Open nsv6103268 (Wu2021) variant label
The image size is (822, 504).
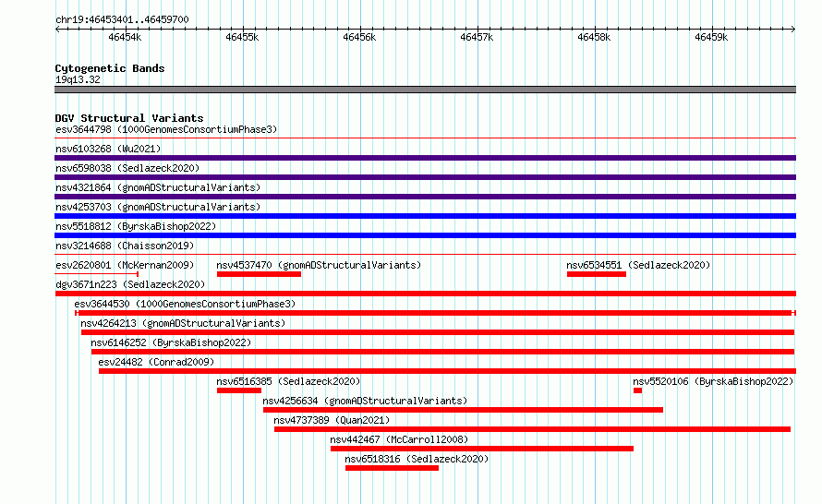point(108,149)
